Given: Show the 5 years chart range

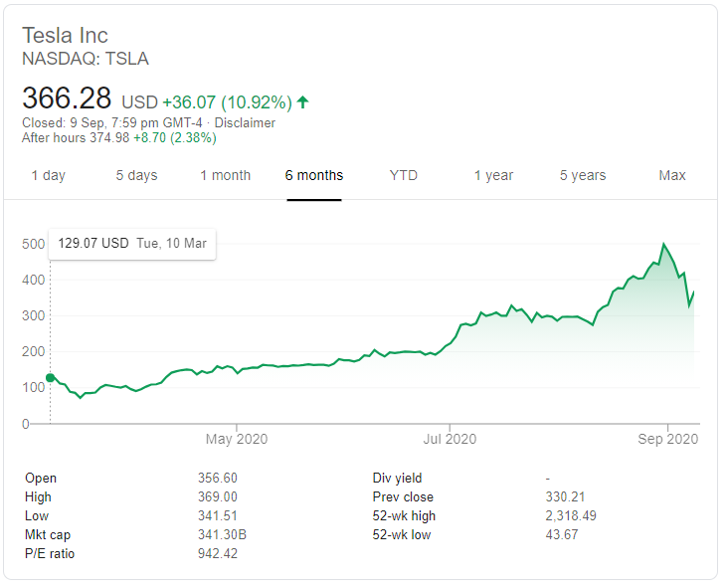Looking at the screenshot, I should point(583,175).
